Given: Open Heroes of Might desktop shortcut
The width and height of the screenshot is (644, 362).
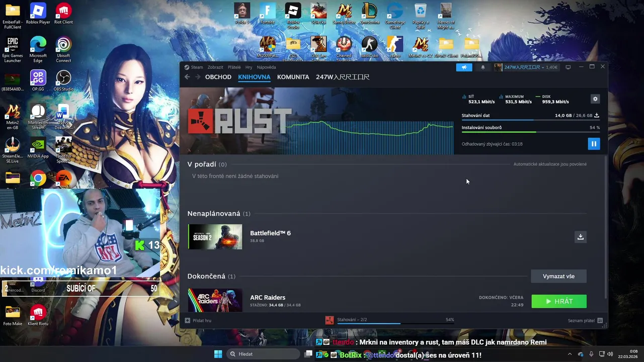Looking at the screenshot, I should (446, 16).
